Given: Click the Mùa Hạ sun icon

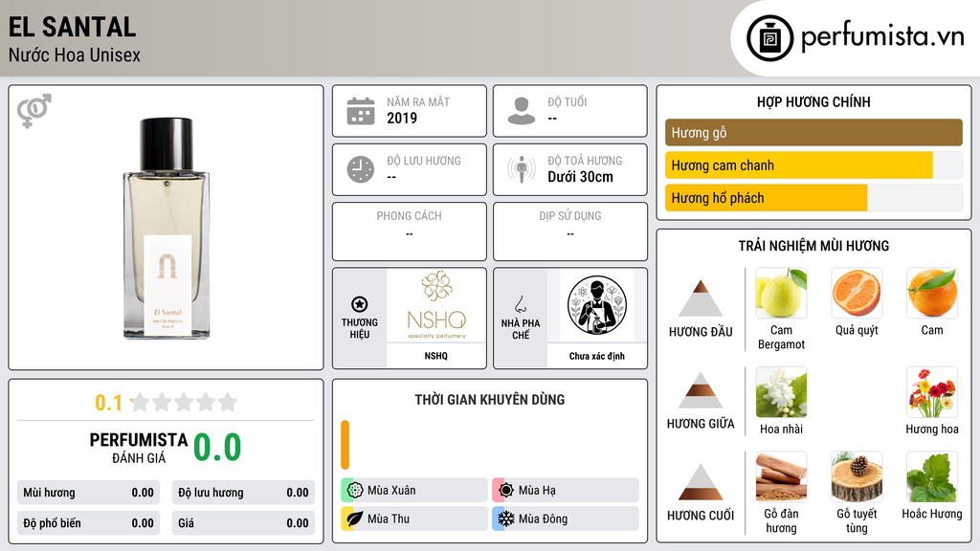Looking at the screenshot, I should tap(506, 491).
